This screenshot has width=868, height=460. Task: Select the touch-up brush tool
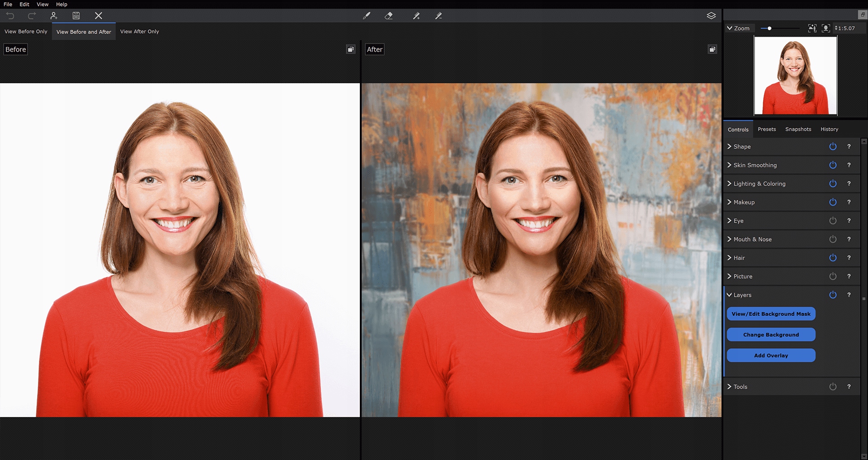(x=367, y=16)
